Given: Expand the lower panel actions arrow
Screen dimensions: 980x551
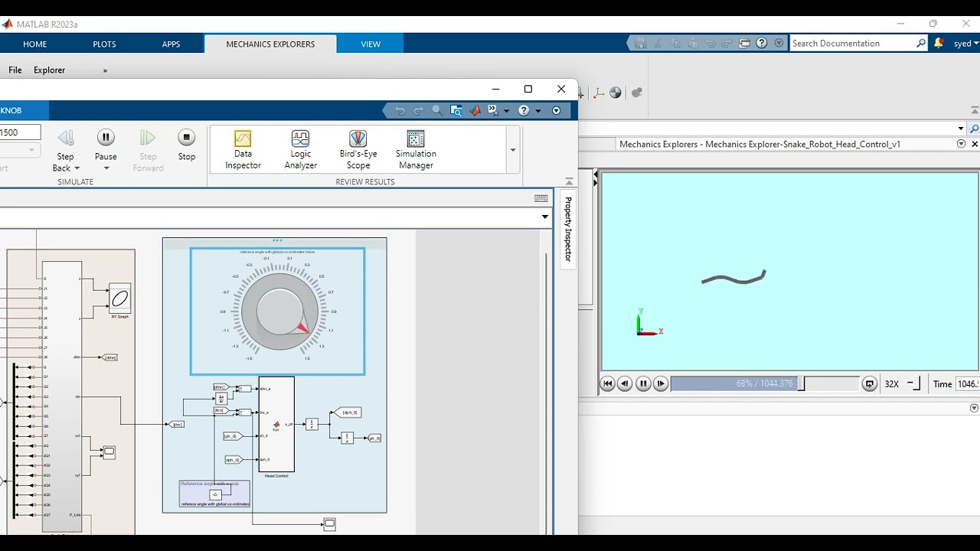Looking at the screenshot, I should point(974,409).
